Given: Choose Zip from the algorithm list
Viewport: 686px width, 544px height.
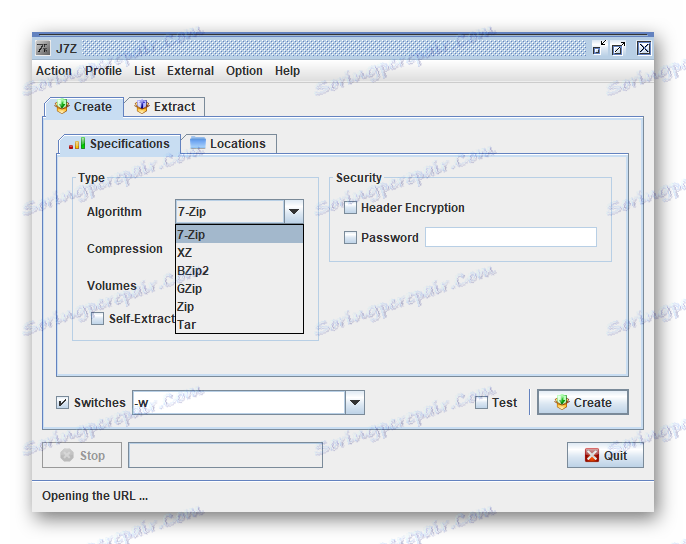Looking at the screenshot, I should [x=239, y=306].
